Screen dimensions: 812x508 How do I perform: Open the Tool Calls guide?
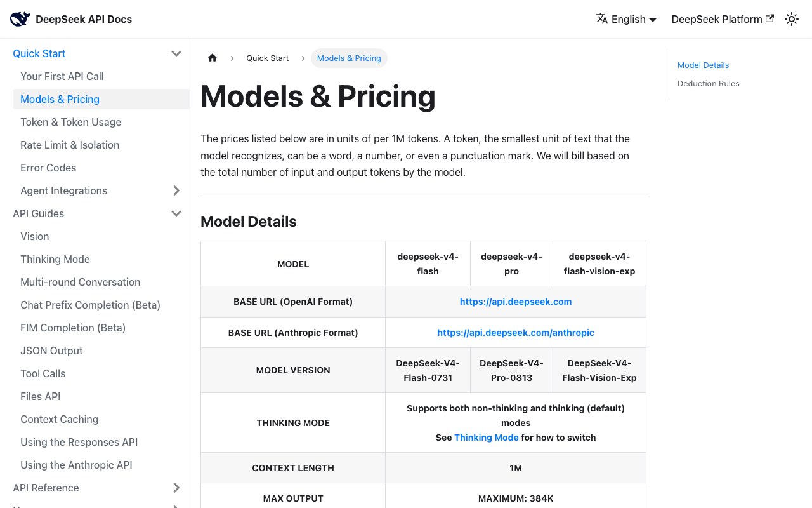pos(43,373)
